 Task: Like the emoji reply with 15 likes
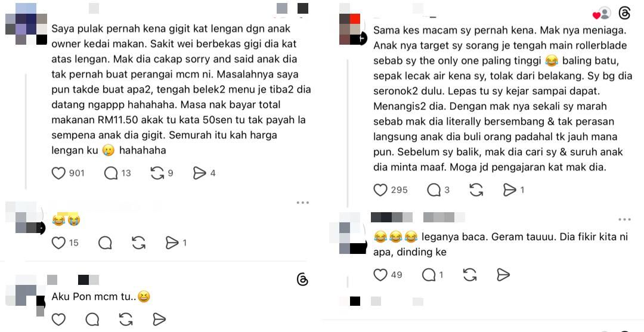pos(58,243)
